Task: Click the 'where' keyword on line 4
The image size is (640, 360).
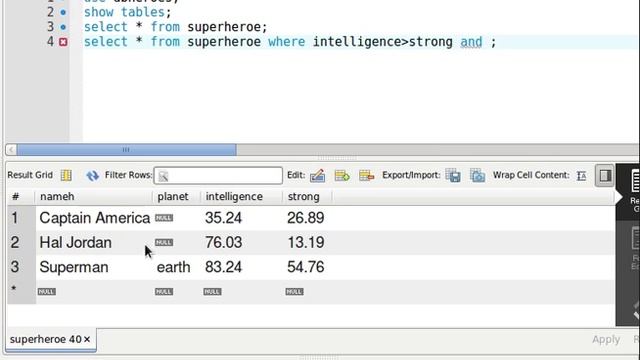Action: pyautogui.click(x=287, y=42)
